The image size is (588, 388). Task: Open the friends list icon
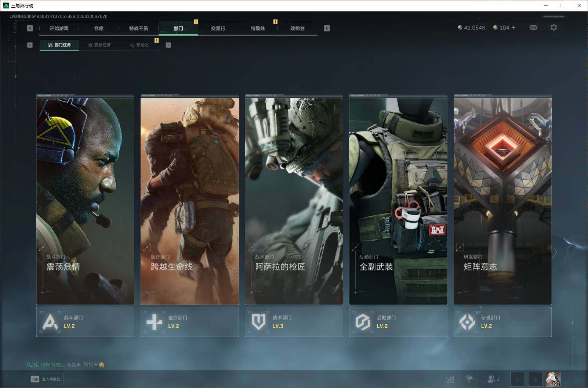click(x=493, y=379)
